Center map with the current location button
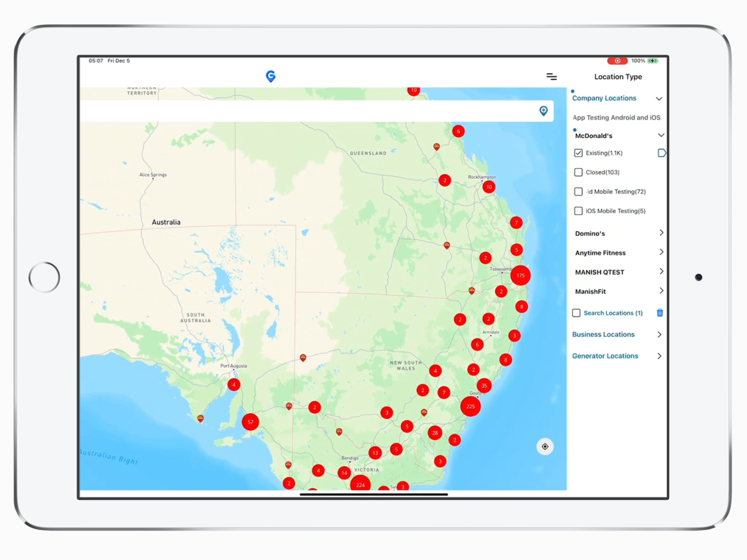This screenshot has height=560, width=747. click(x=545, y=447)
